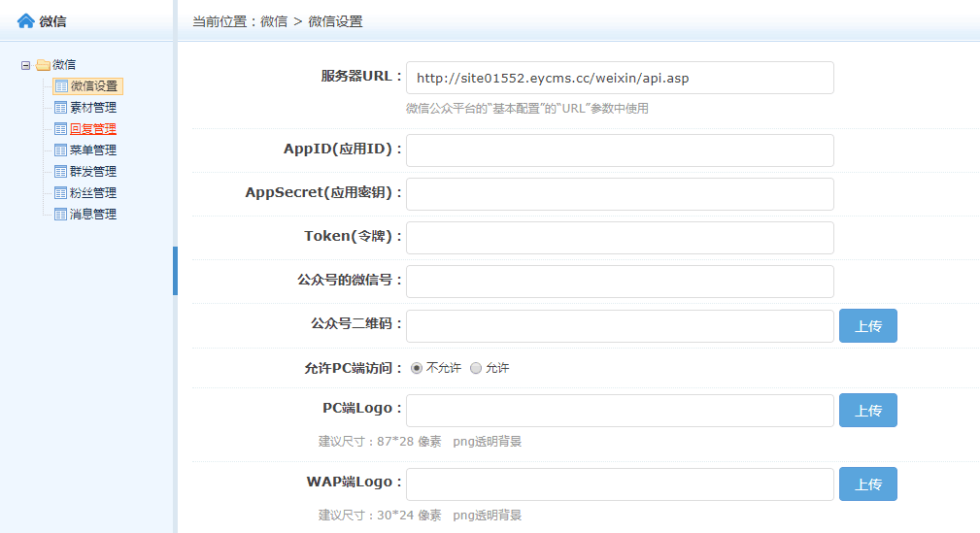Open 素材管理 from the sidebar tree
This screenshot has width=980, height=533.
(x=93, y=108)
